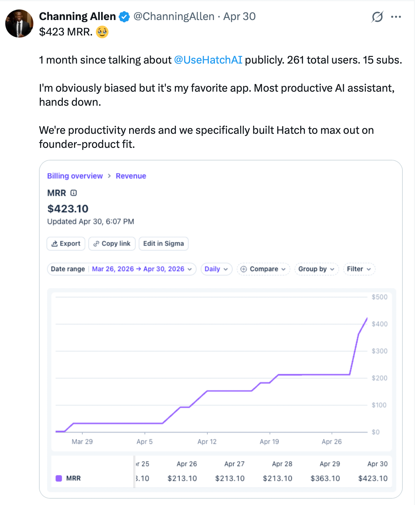Click the Updated Apr 30, 6:07 PM text
Screen dimensions: 420x505
[91, 222]
